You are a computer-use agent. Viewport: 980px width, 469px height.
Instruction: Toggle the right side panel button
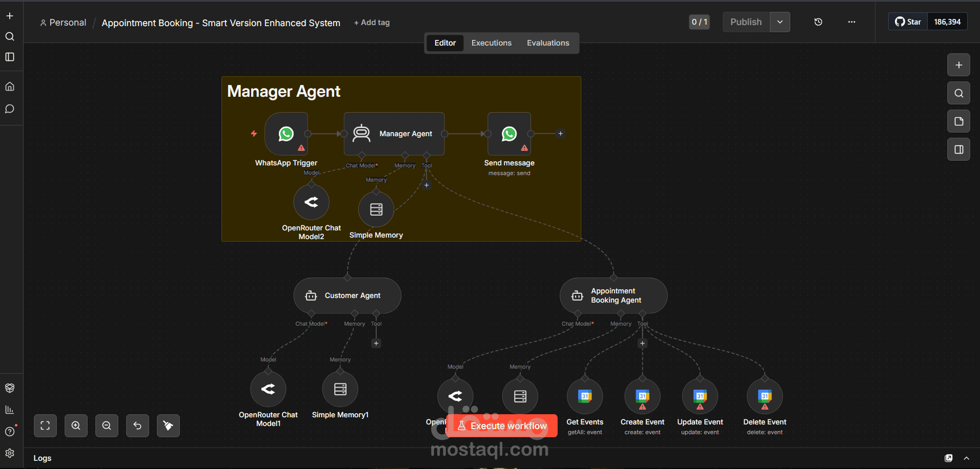pos(958,150)
